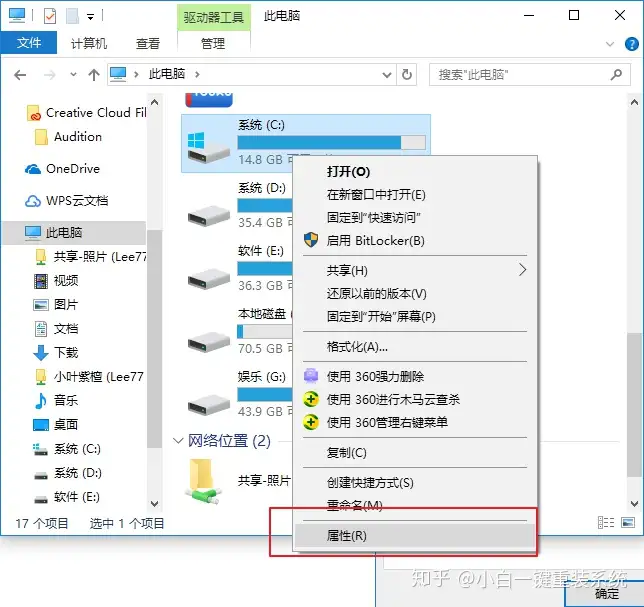Open the 下载 folder in sidebar

55,352
